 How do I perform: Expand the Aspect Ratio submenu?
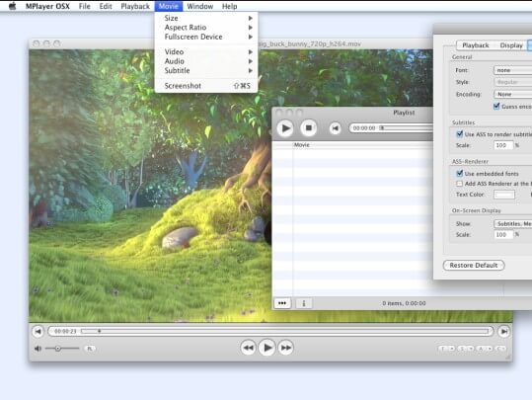coord(206,28)
